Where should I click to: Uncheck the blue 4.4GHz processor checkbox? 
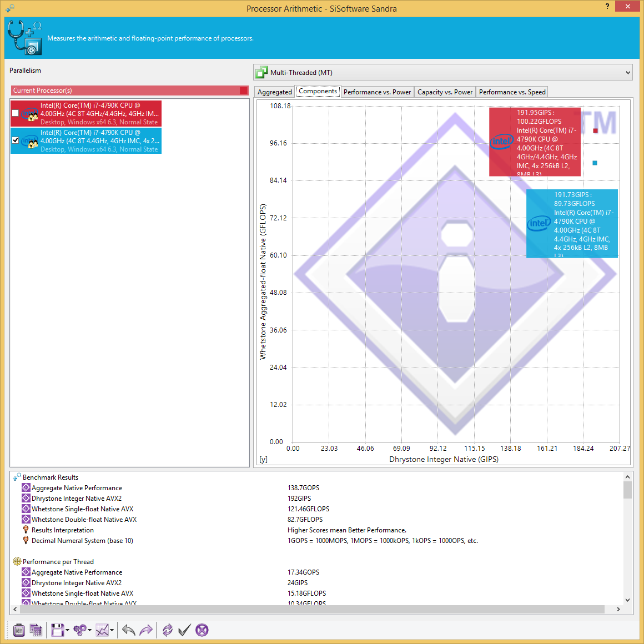point(15,140)
